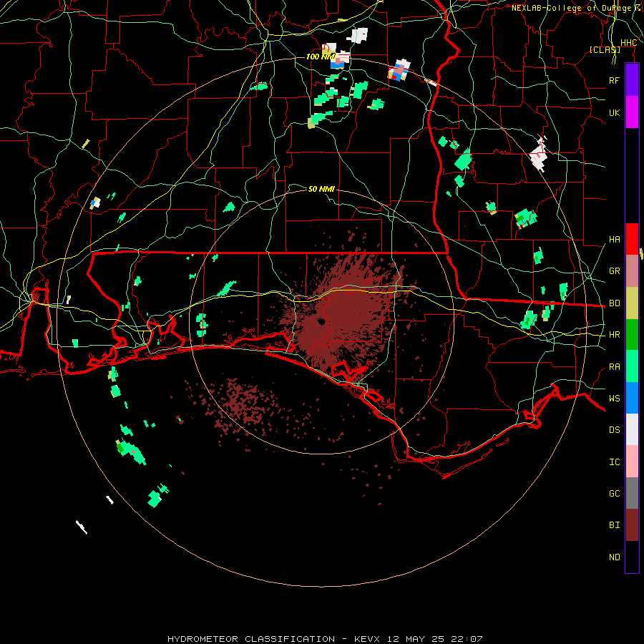Click the HA legend label text
Image resolution: width=644 pixels, height=644 pixels.
coord(615,239)
